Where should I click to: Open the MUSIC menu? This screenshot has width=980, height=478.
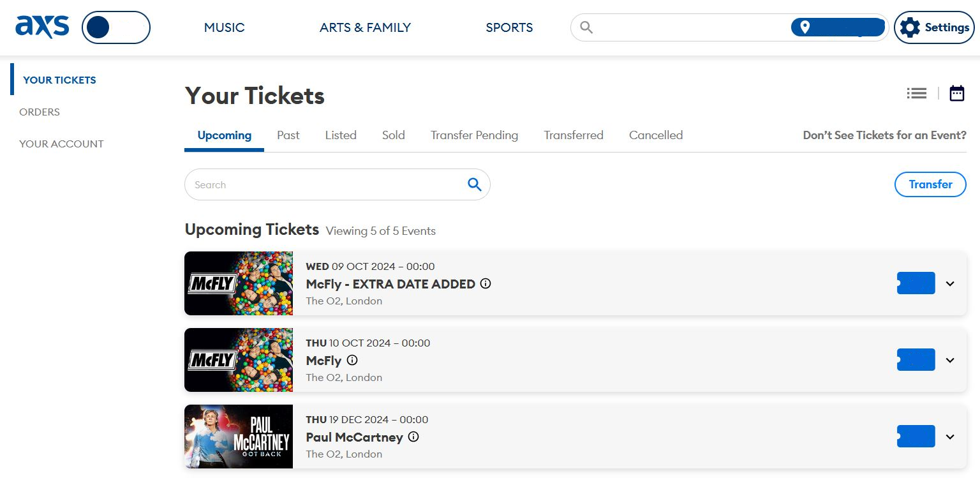click(224, 27)
